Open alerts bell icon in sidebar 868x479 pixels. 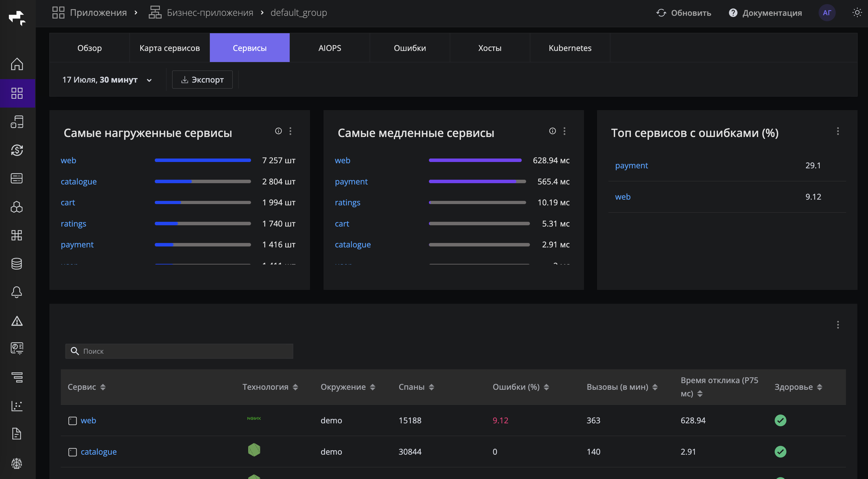point(17,292)
